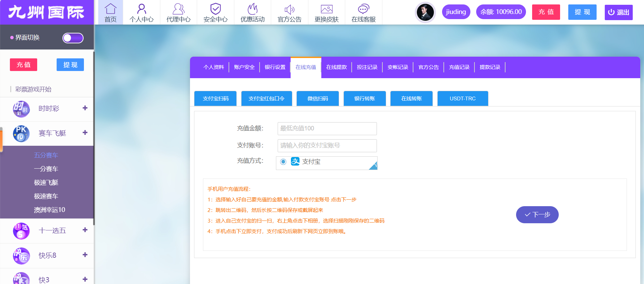Click the 十一选五 game icon

21,231
